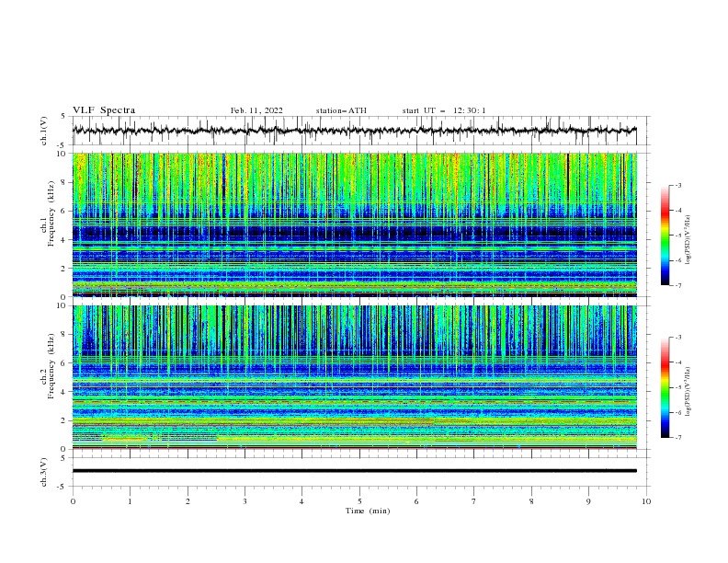This screenshot has height=563, width=728.
Task: Click the ch.1 'Frequency (kHz)' axis label
Action: (x=52, y=213)
